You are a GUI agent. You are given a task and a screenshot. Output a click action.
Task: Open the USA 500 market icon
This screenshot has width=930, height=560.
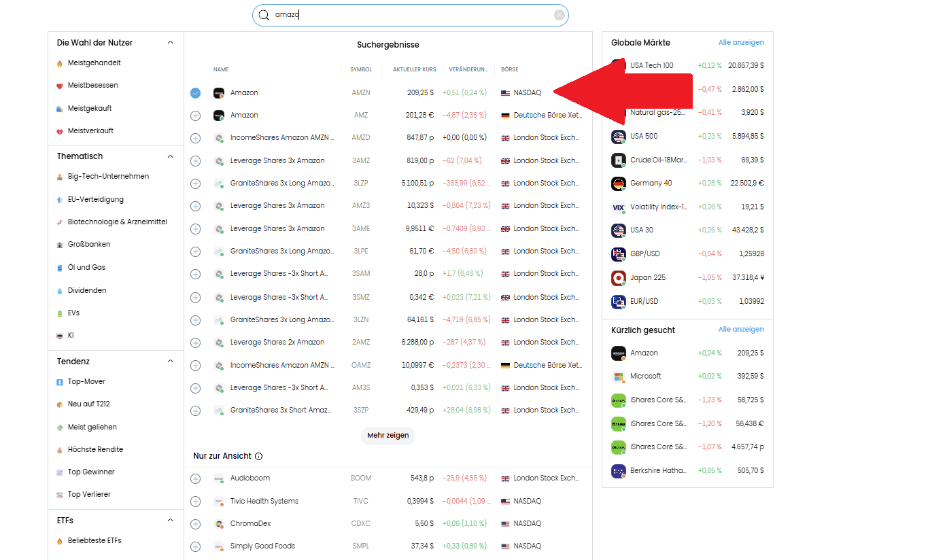coord(619,137)
